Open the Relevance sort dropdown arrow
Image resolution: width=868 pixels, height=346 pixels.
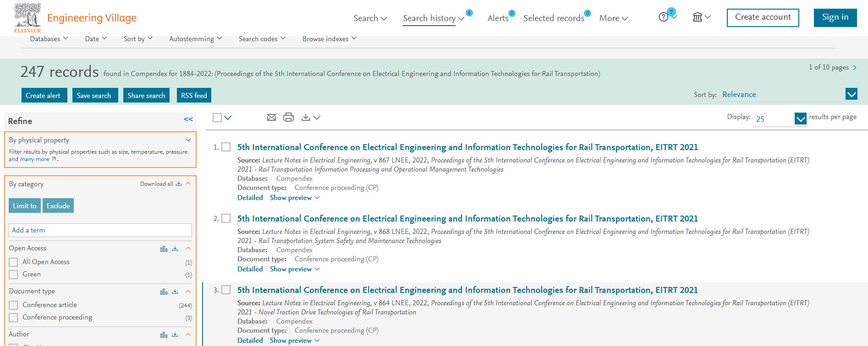pyautogui.click(x=852, y=94)
